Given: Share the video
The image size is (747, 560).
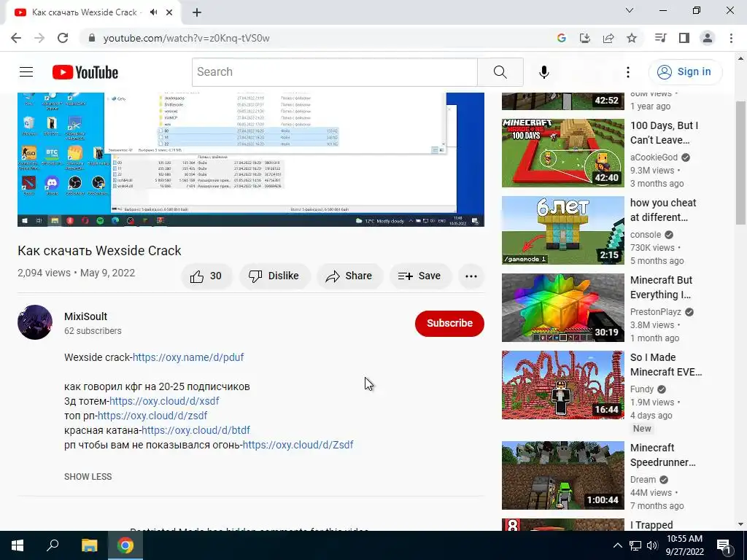Looking at the screenshot, I should pyautogui.click(x=349, y=276).
